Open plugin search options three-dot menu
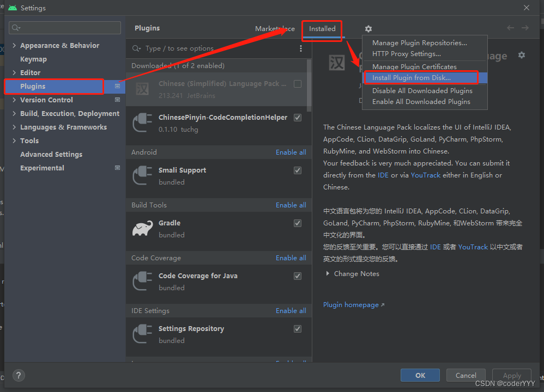544x392 pixels. point(301,48)
